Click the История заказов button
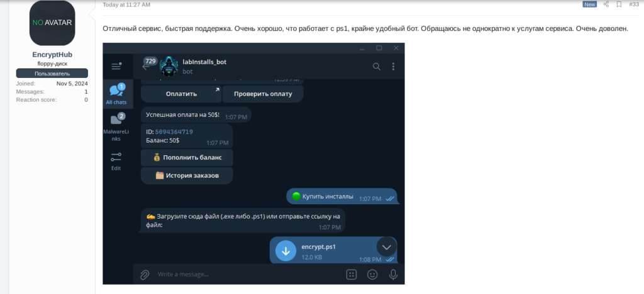Viewport: 644px width, 294px height. pos(187,175)
